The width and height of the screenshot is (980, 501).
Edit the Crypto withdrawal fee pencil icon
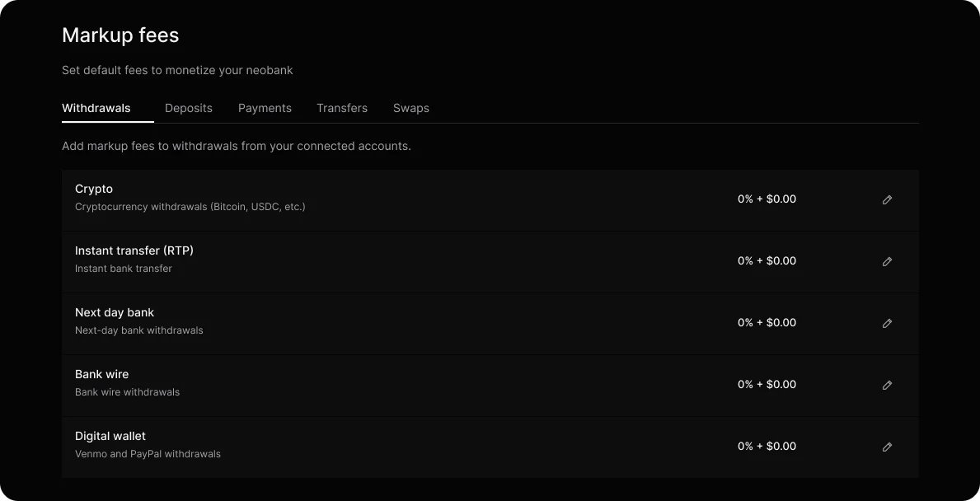[887, 200]
